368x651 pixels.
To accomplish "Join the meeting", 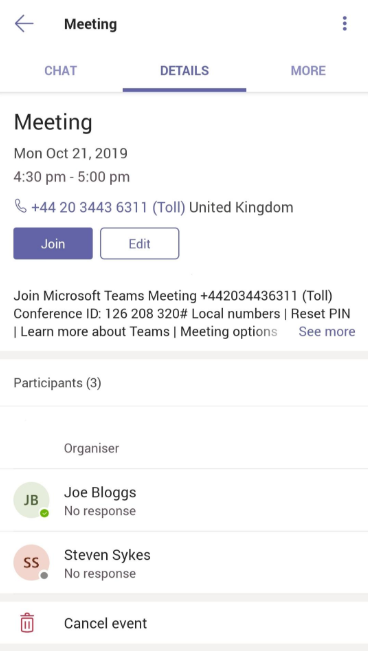I will click(53, 243).
